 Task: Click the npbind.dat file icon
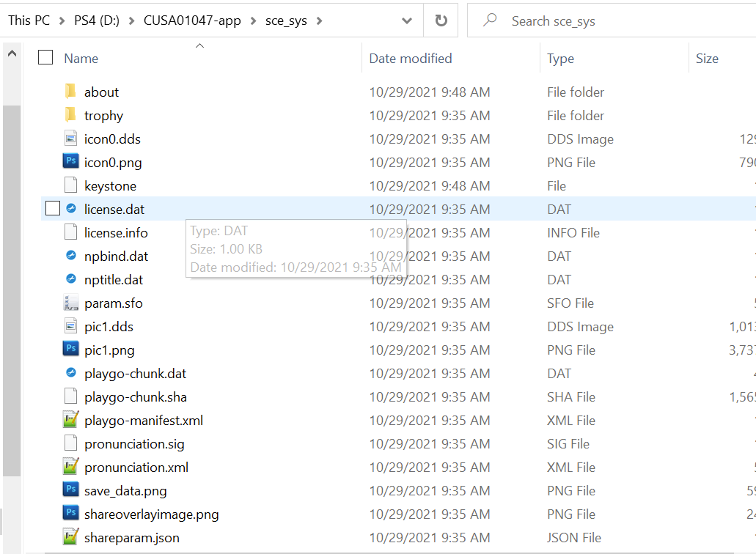tap(71, 255)
